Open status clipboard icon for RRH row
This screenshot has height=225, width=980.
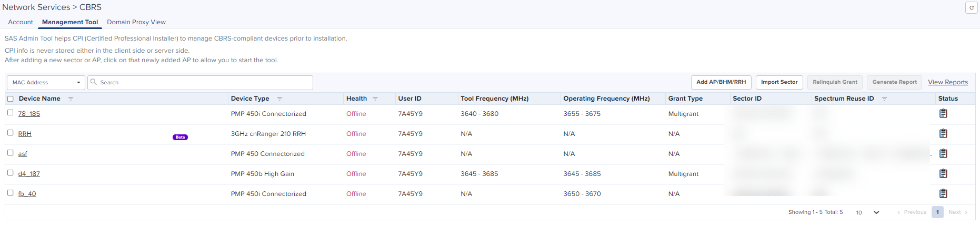943,133
